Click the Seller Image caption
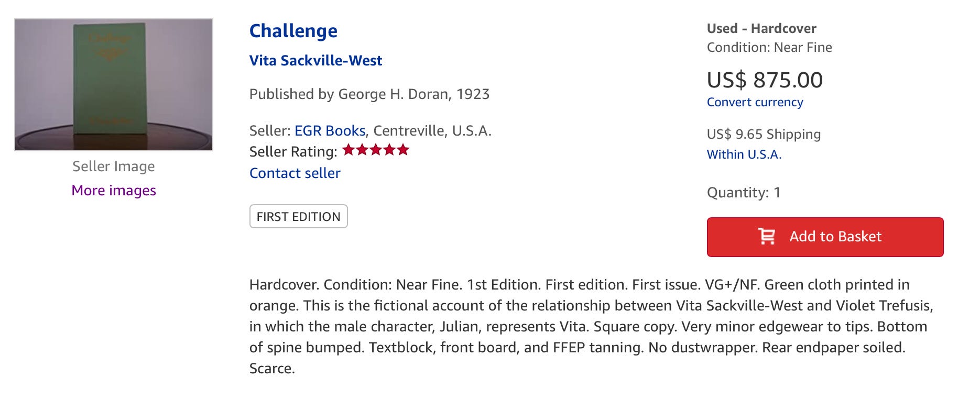This screenshot has width=980, height=400. [x=114, y=166]
